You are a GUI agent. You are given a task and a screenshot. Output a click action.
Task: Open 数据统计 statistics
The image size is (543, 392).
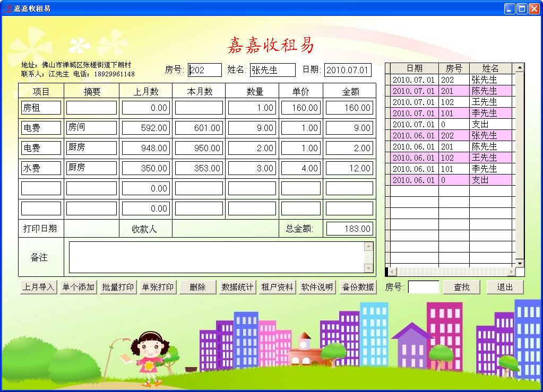click(238, 287)
